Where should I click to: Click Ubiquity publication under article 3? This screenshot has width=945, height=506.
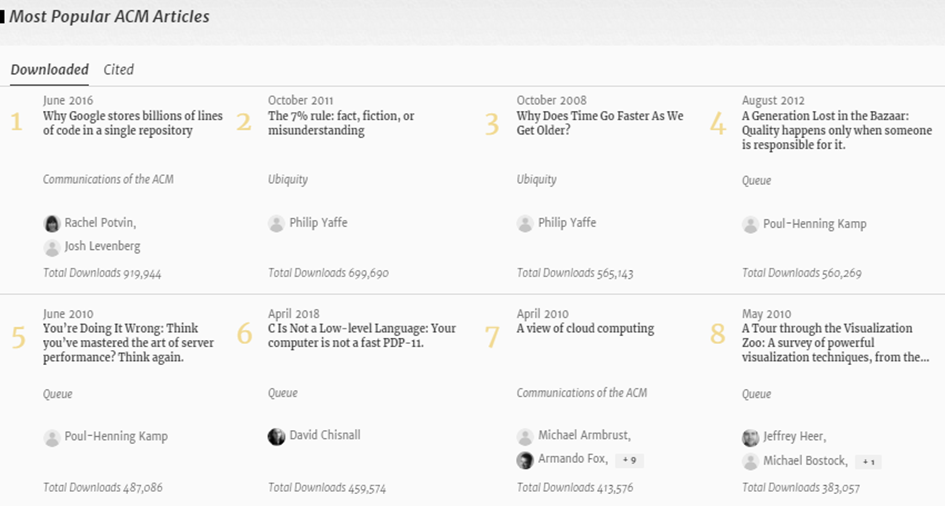pos(536,180)
